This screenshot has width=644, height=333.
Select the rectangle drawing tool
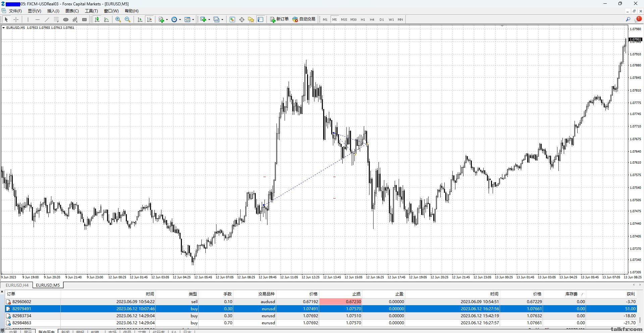pos(85,19)
